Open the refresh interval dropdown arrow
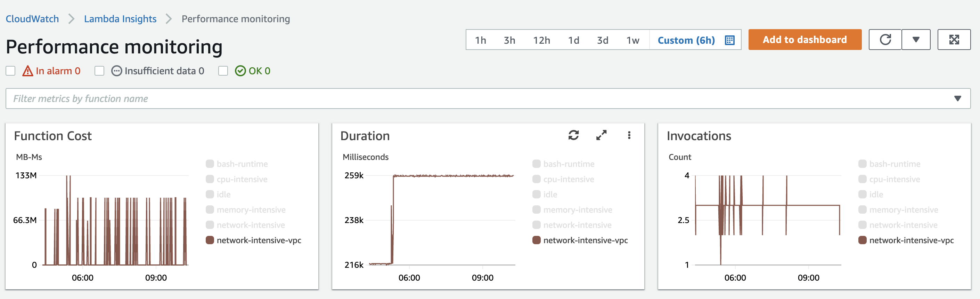The height and width of the screenshot is (299, 980). click(x=916, y=40)
